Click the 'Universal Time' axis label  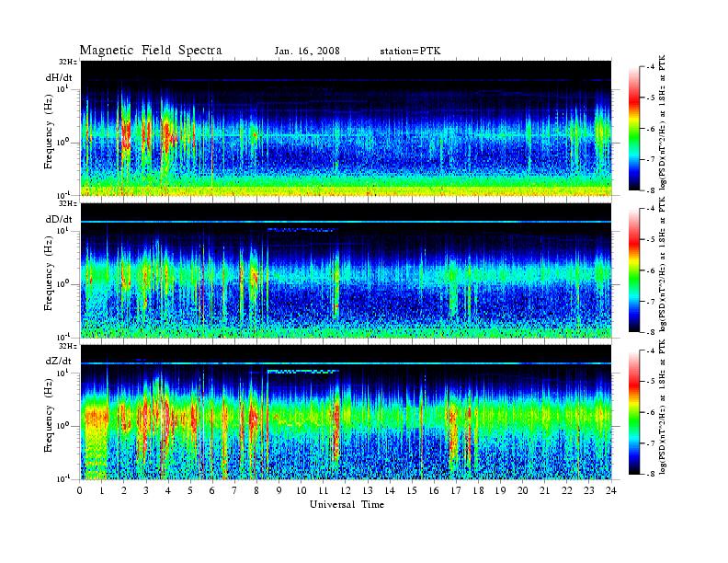[x=347, y=504]
